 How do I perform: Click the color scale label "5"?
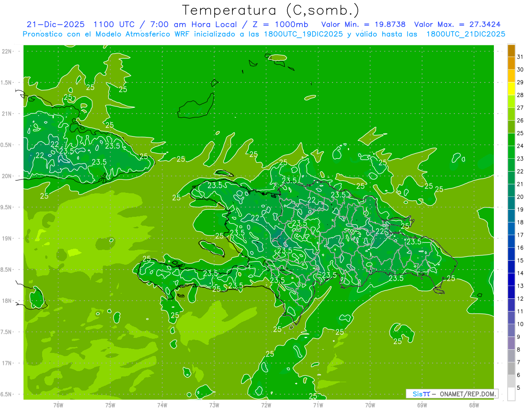click(519, 388)
